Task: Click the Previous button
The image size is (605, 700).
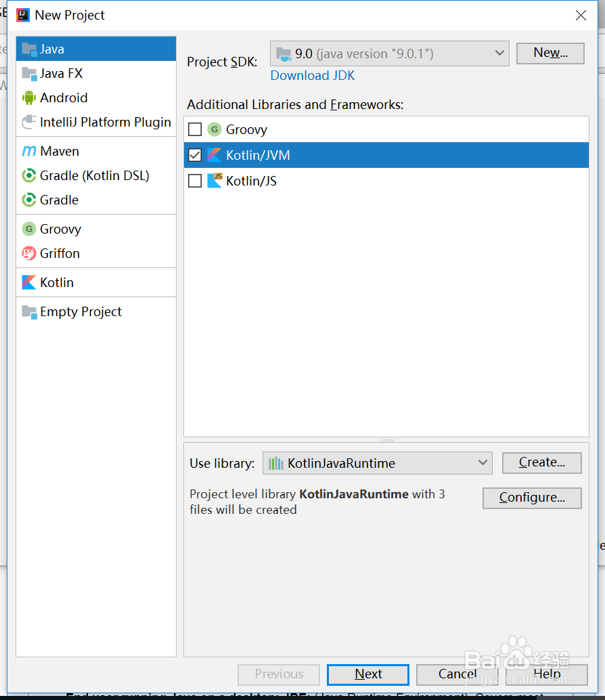Action: pos(279,674)
